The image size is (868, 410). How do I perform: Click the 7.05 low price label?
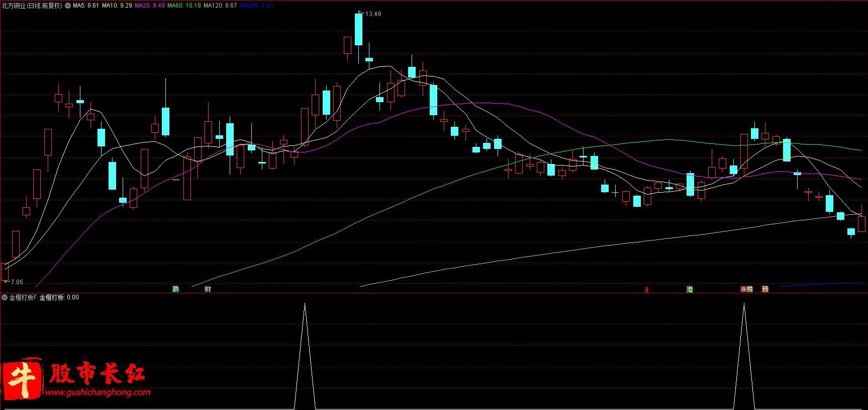(17, 282)
